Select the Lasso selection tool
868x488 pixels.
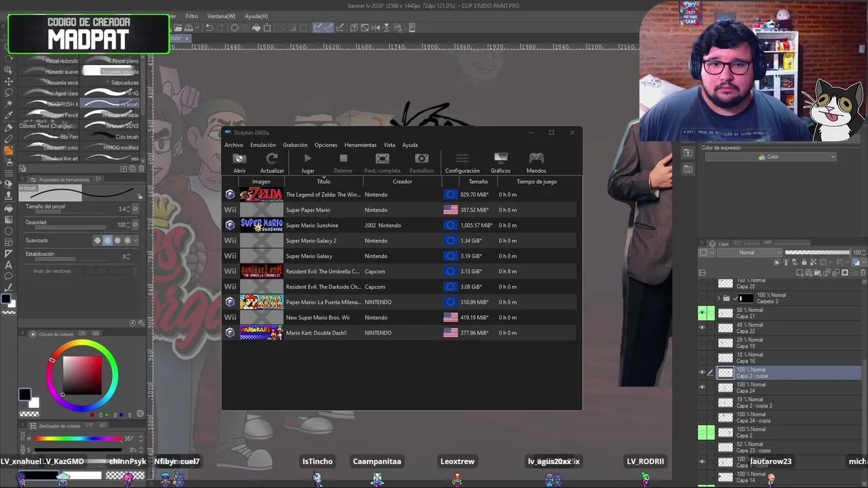(x=9, y=92)
